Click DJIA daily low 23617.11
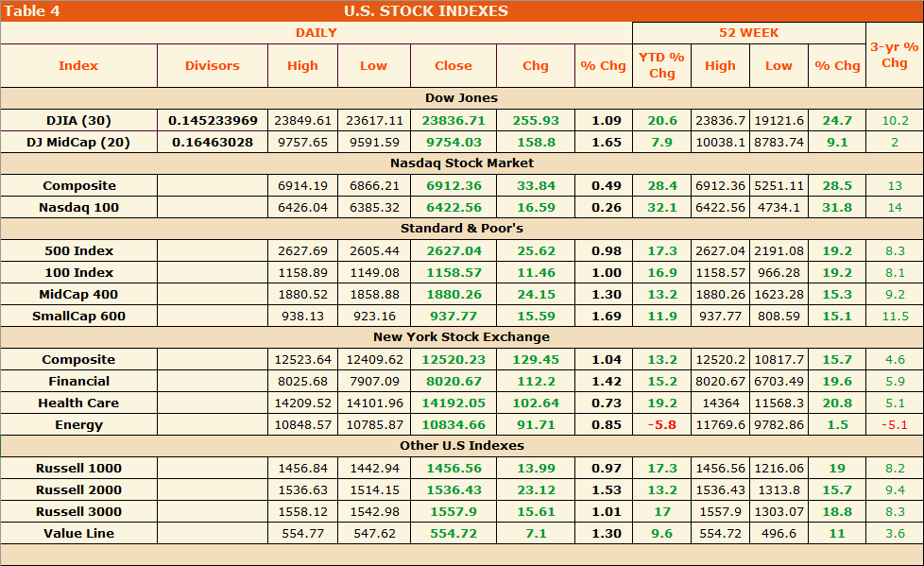The height and width of the screenshot is (566, 924). coord(374,120)
